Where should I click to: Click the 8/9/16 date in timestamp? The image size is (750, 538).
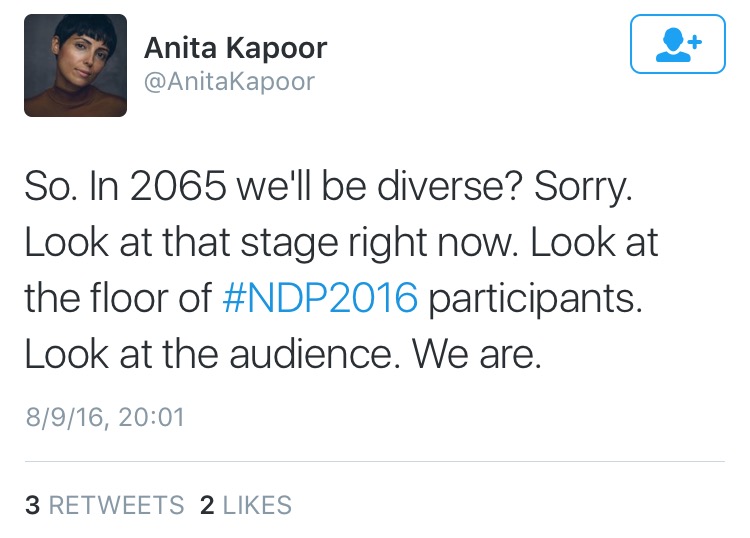click(65, 416)
